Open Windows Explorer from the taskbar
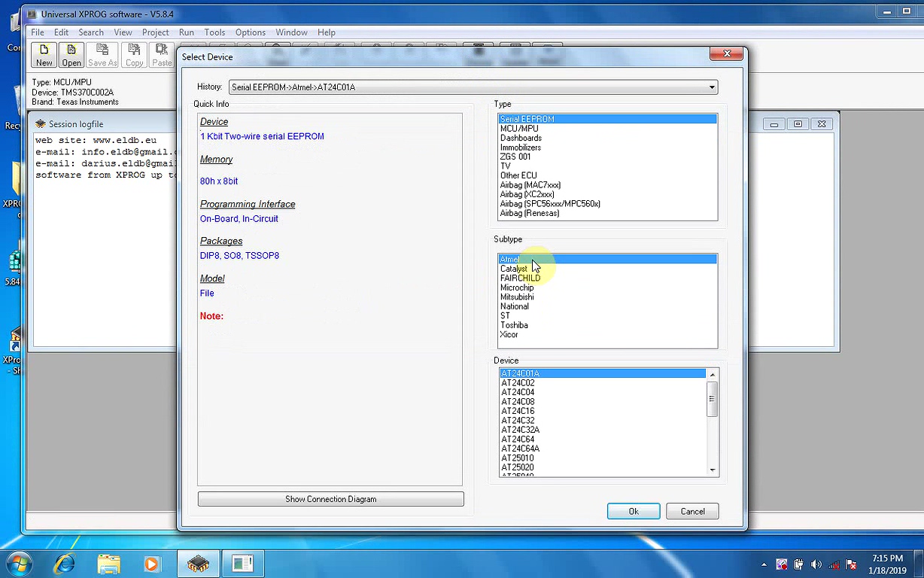Screen dimensions: 924x578 (109, 563)
